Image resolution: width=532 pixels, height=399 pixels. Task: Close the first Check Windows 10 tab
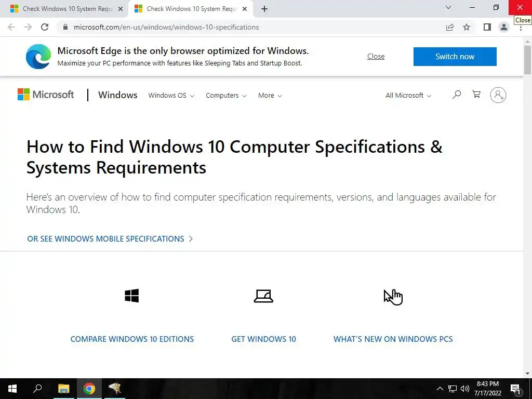click(x=121, y=9)
